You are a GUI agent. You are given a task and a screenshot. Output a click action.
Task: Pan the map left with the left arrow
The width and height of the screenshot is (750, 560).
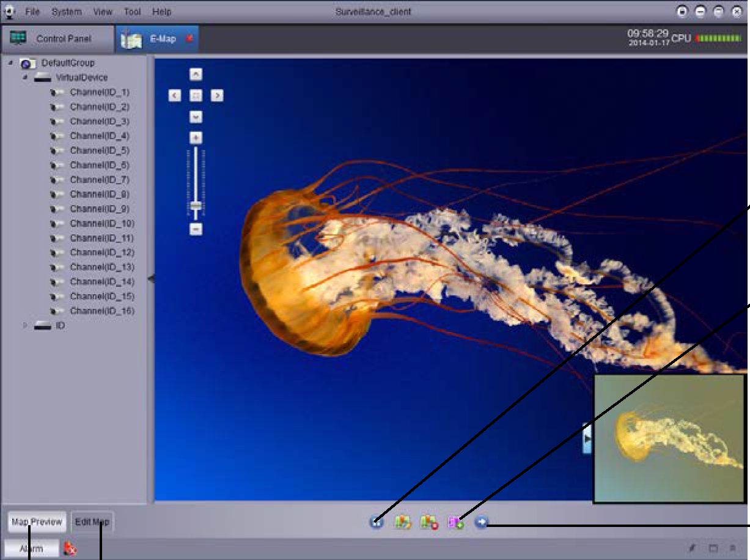(x=175, y=96)
